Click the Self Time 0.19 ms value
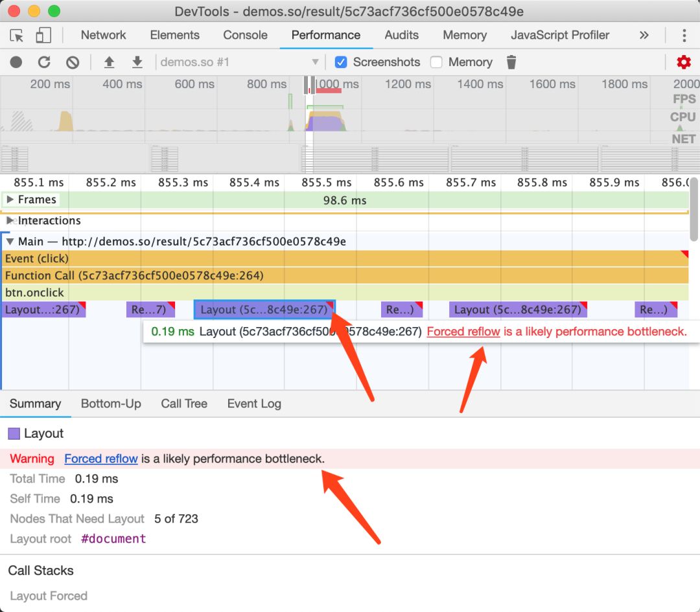Screen dimensions: 700x612 coord(91,499)
